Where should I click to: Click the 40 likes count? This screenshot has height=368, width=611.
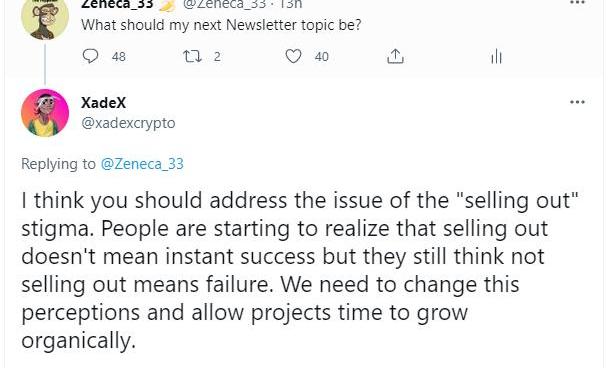pos(322,57)
